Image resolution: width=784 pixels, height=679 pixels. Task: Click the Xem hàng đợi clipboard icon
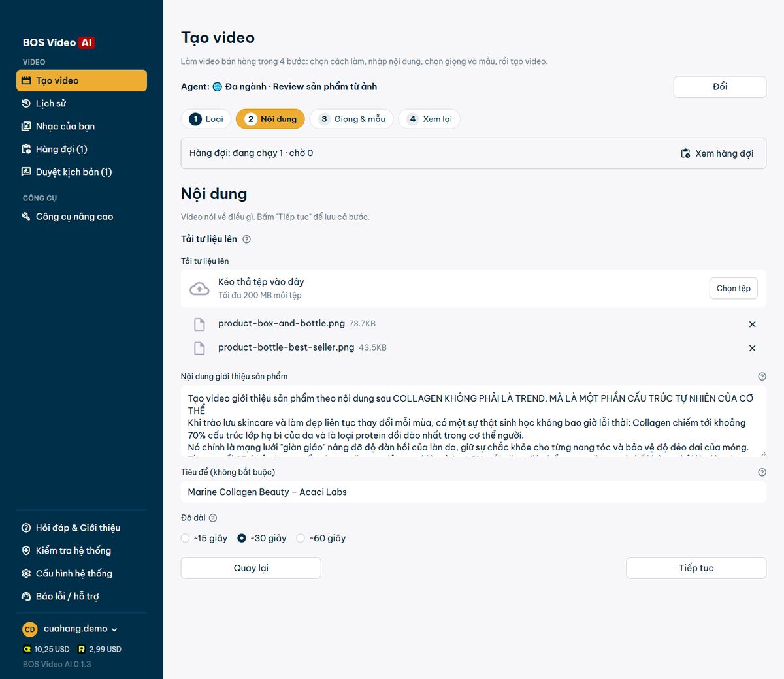(x=685, y=153)
